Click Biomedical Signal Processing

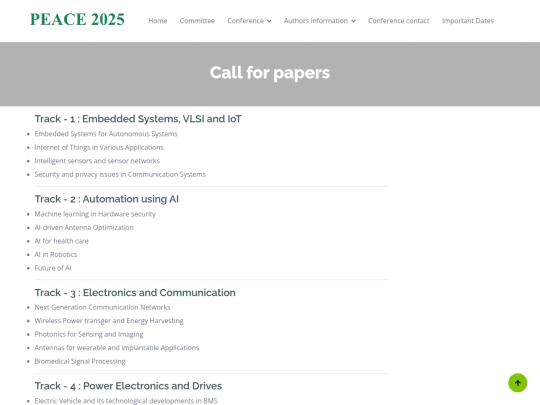[x=80, y=361]
